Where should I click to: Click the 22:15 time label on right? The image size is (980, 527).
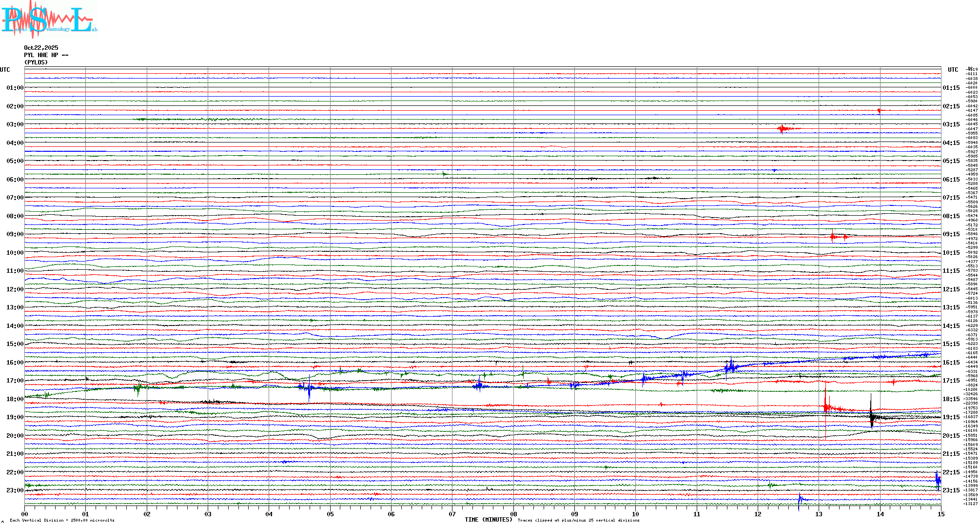click(951, 472)
